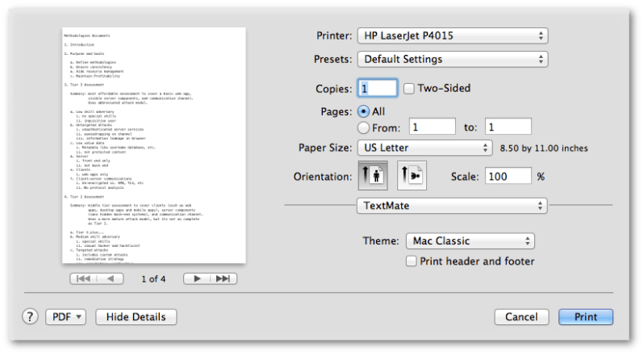Click the '8.50 by 11.00 inches' text

[x=544, y=148]
